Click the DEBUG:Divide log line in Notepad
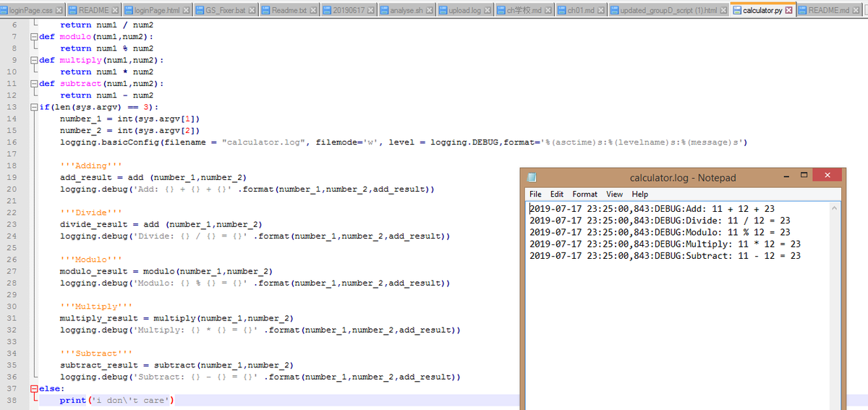The width and height of the screenshot is (868, 410). pyautogui.click(x=660, y=221)
